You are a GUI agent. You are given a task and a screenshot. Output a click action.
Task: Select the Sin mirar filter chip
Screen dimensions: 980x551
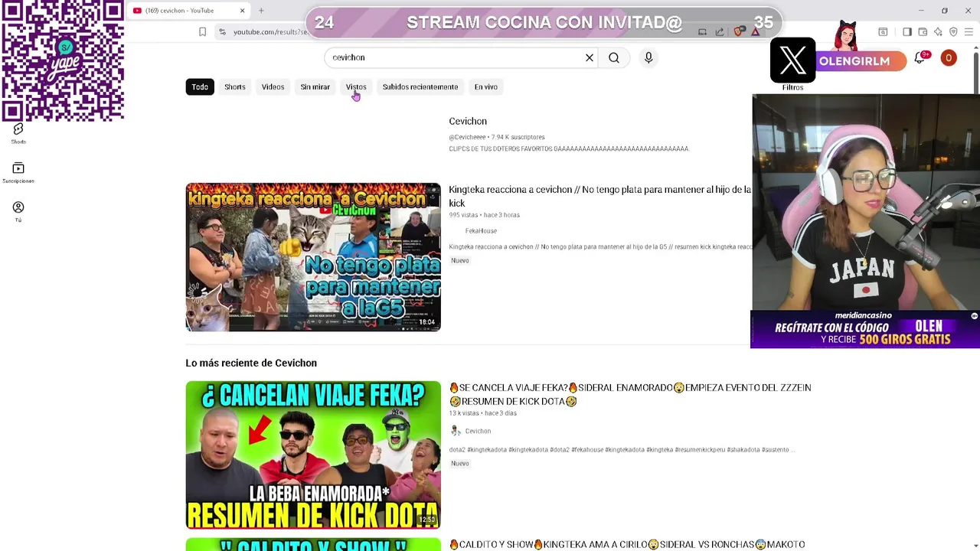click(x=315, y=86)
